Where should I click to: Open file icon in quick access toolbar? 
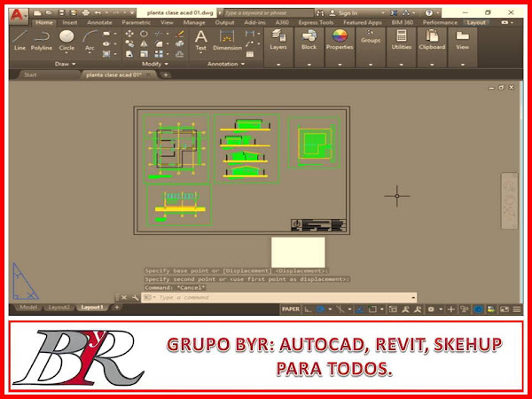pyautogui.click(x=49, y=13)
